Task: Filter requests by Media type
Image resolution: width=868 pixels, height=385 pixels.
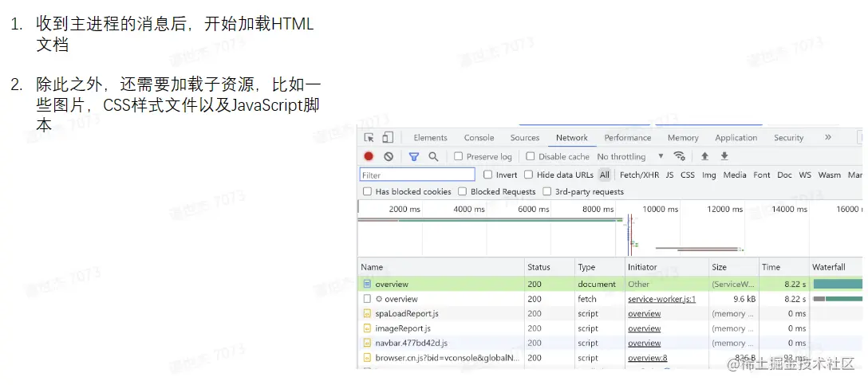Action: 735,175
